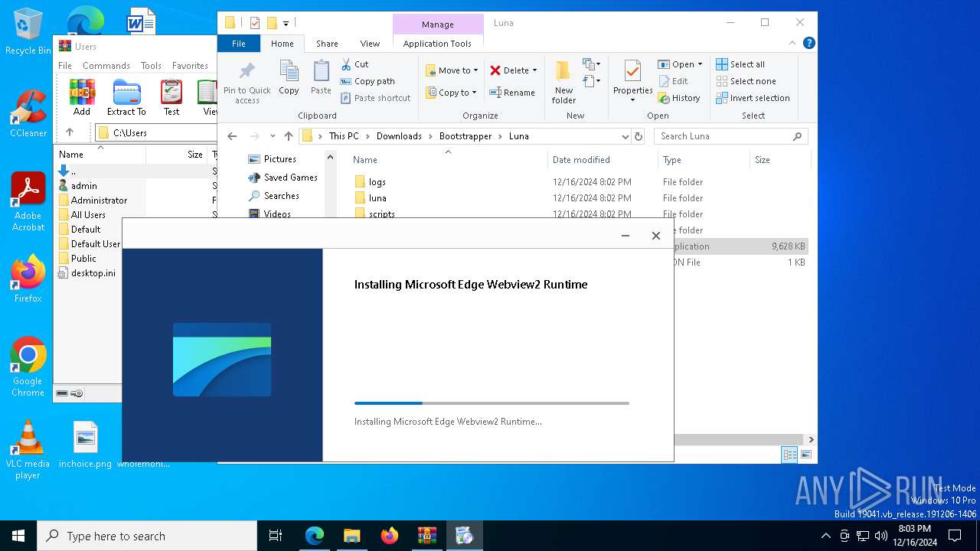980x551 pixels.
Task: Open the Application Tools tab
Action: pos(437,44)
